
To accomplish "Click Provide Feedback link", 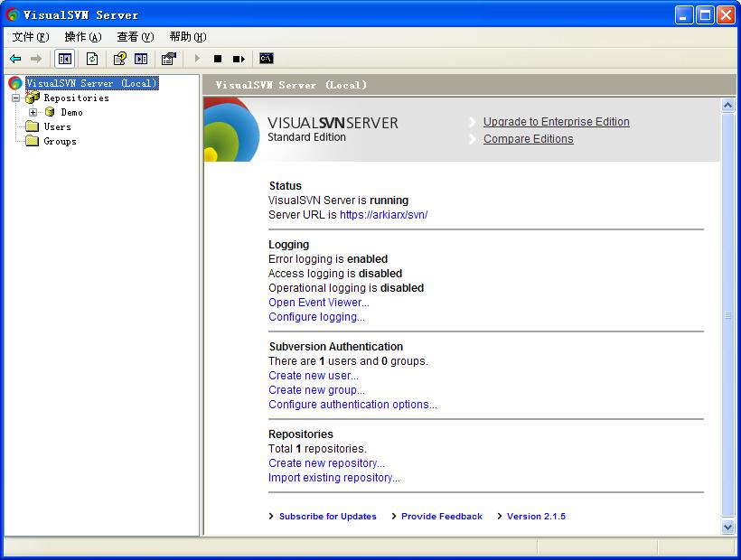I will (x=442, y=516).
